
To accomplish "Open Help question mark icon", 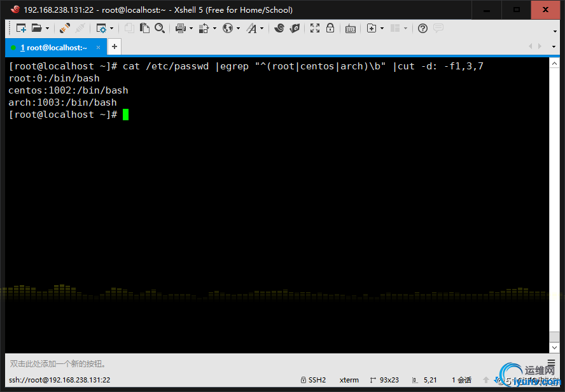I will (x=422, y=28).
